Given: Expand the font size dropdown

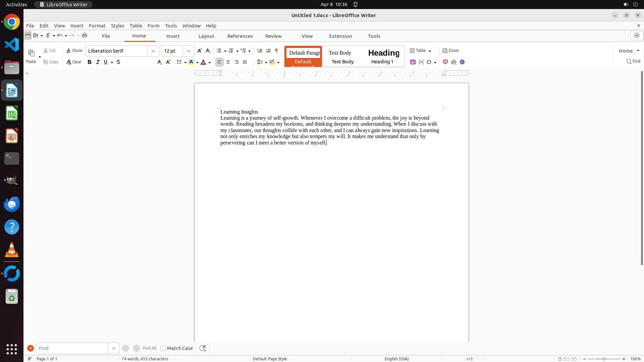Looking at the screenshot, I should click(189, 51).
